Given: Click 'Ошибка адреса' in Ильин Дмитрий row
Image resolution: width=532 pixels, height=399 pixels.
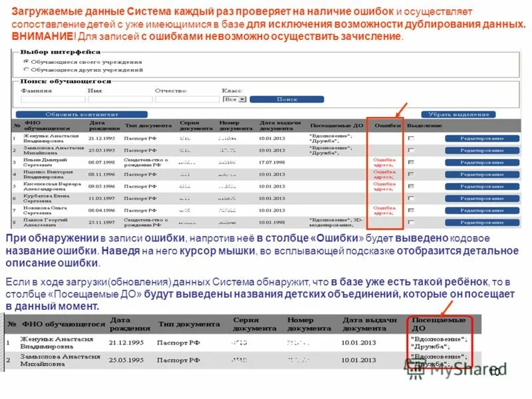Looking at the screenshot, I should click(x=384, y=162).
